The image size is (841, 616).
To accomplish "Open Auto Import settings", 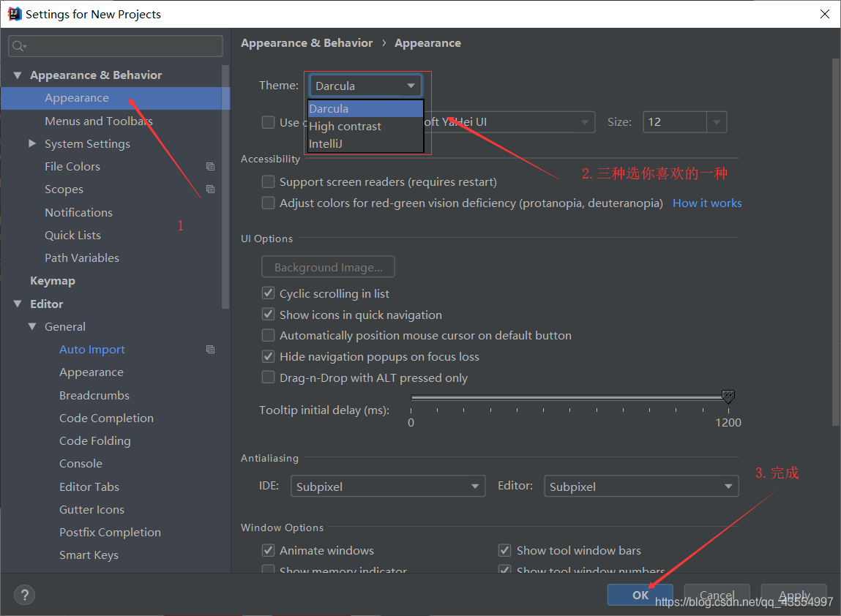I will coord(91,350).
